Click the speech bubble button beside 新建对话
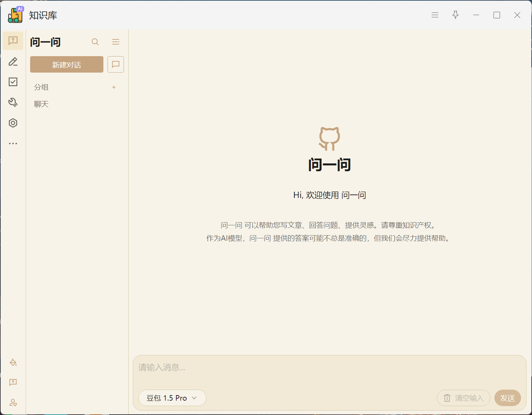This screenshot has width=532, height=415. [x=116, y=64]
